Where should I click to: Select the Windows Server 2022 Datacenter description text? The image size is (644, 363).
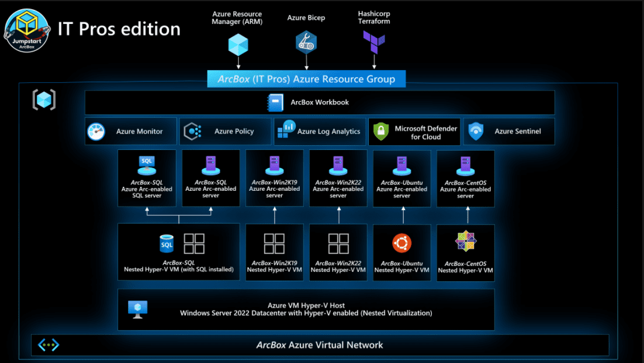[306, 313]
